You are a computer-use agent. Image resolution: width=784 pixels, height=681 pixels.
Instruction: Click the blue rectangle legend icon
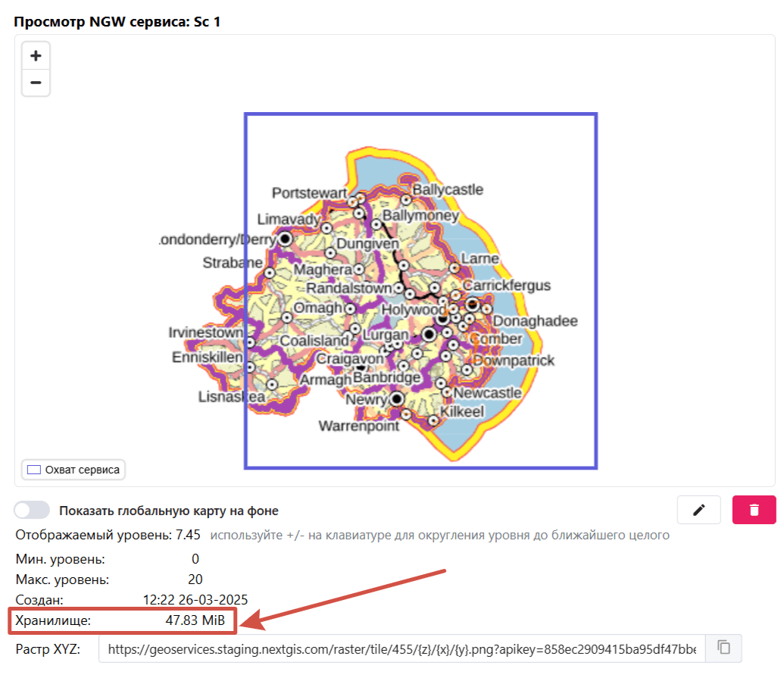point(33,470)
